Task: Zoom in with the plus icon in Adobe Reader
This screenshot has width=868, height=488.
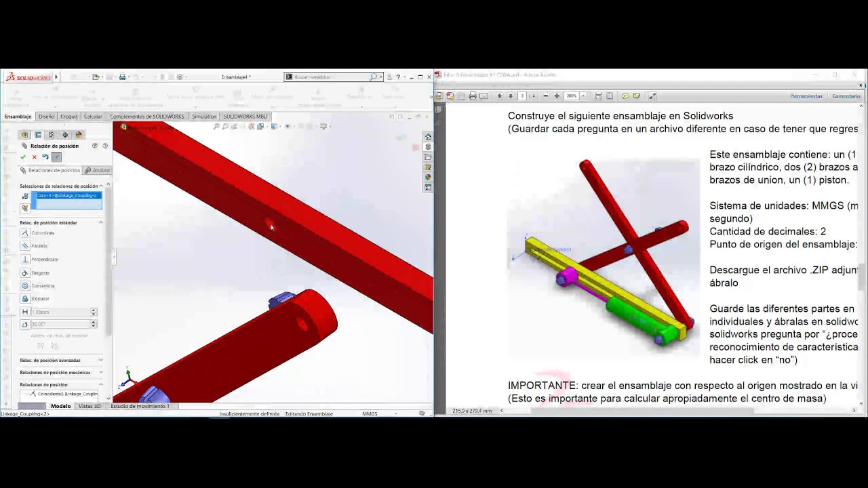Action: coord(557,96)
